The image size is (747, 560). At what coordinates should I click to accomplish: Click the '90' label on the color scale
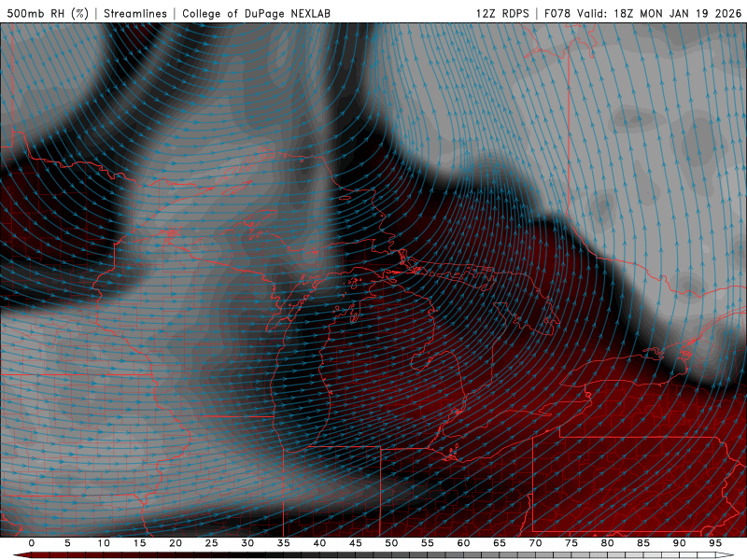point(680,543)
